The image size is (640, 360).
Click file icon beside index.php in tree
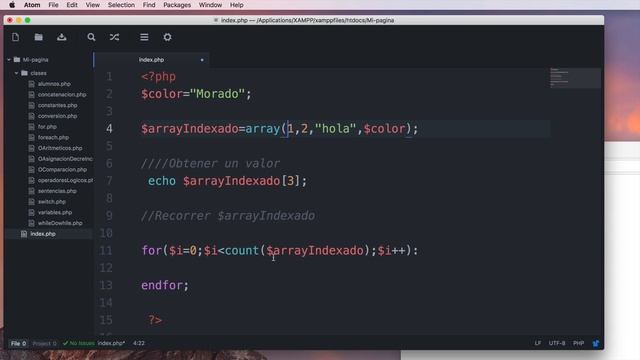[24, 234]
